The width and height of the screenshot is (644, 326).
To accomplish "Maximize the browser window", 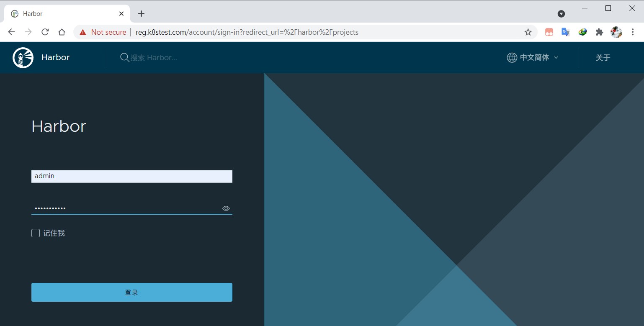I will click(608, 8).
